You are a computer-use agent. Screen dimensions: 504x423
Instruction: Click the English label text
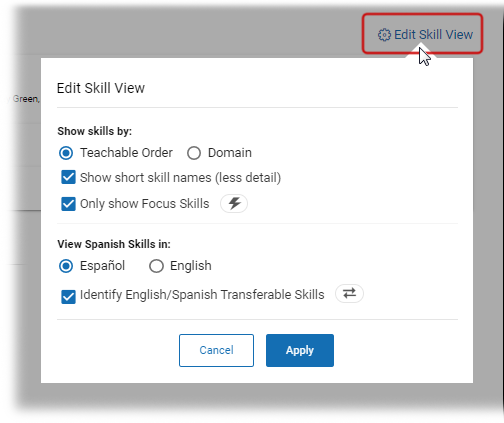[191, 266]
